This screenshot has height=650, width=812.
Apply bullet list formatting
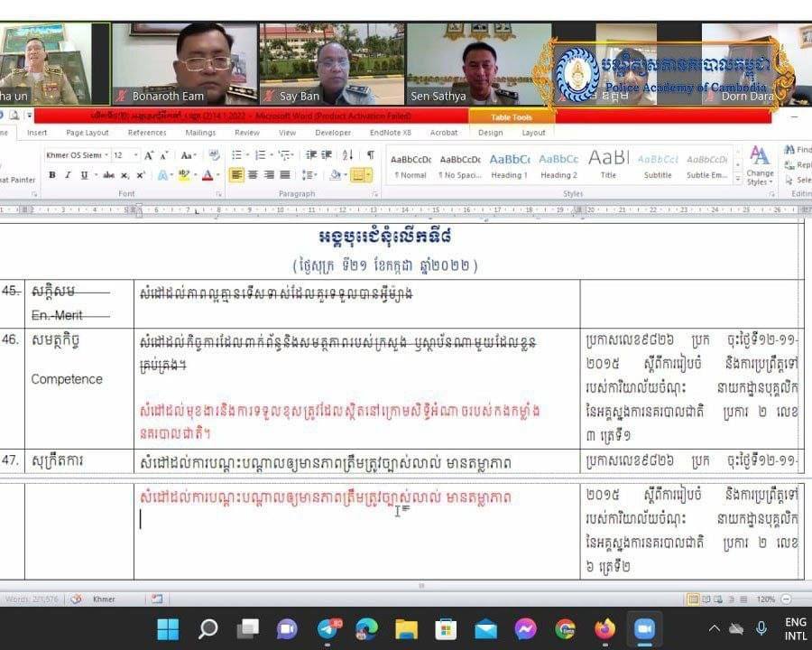[237, 155]
